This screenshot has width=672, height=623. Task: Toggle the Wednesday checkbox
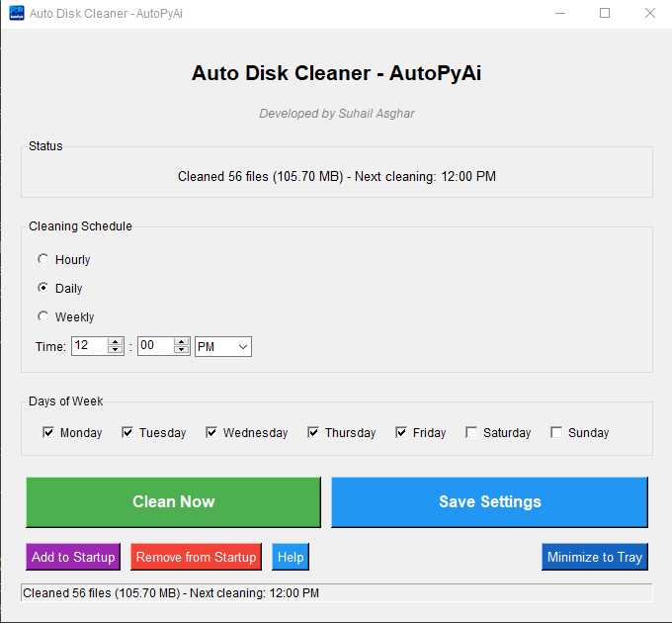coord(211,432)
